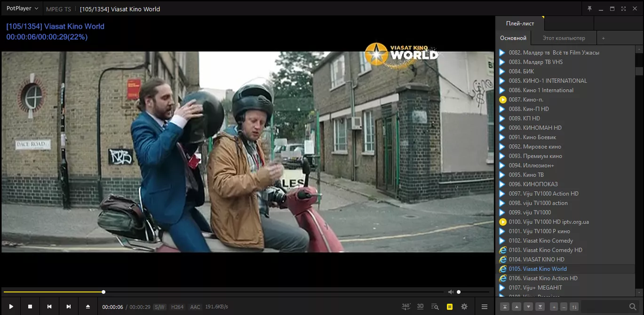This screenshot has height=315, width=644.
Task: Adjust the volume slider
Action: 473,292
